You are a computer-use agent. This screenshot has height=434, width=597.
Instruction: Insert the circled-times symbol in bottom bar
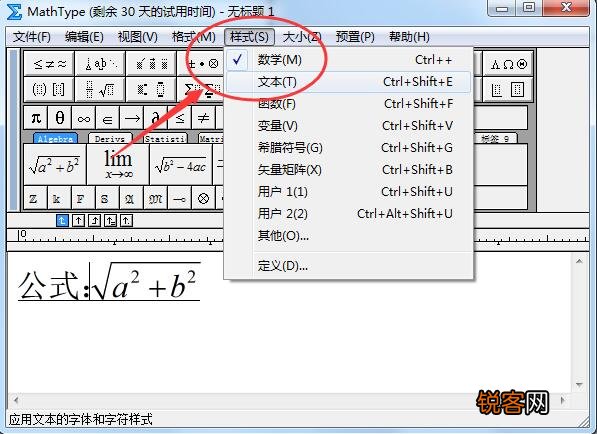point(203,198)
